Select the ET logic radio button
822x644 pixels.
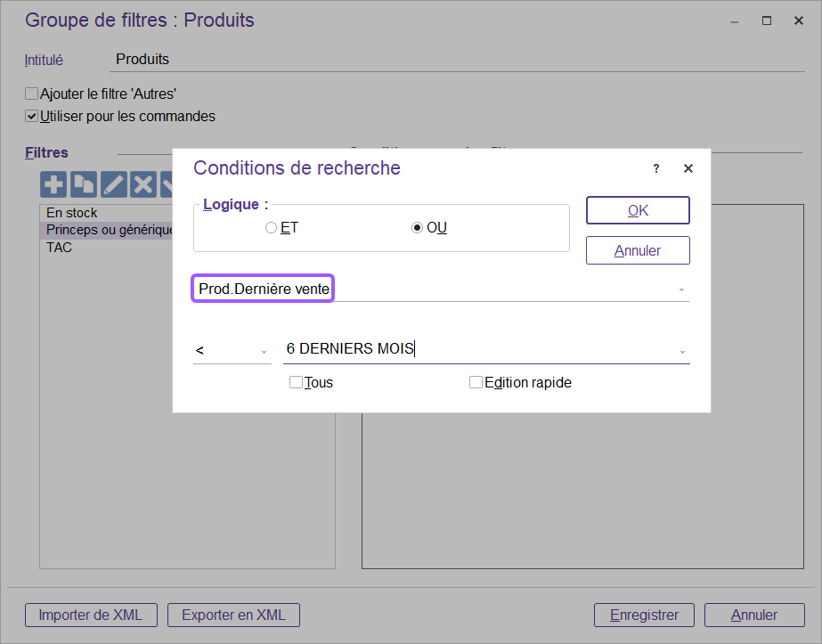coord(272,228)
